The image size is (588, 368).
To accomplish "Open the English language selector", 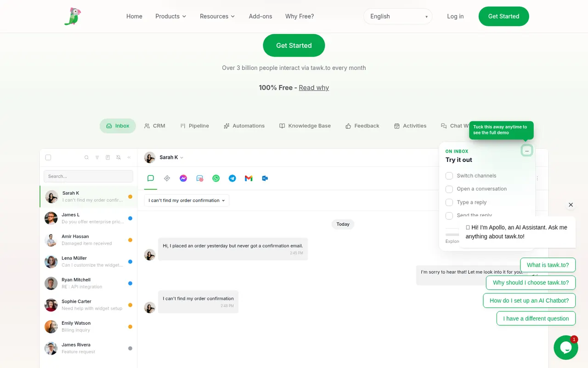I will coord(398,16).
